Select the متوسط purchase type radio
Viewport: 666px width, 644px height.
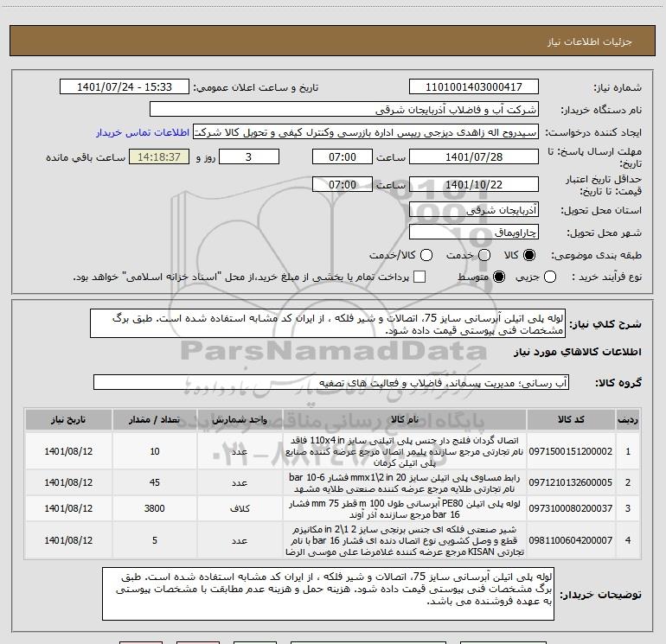[499, 277]
